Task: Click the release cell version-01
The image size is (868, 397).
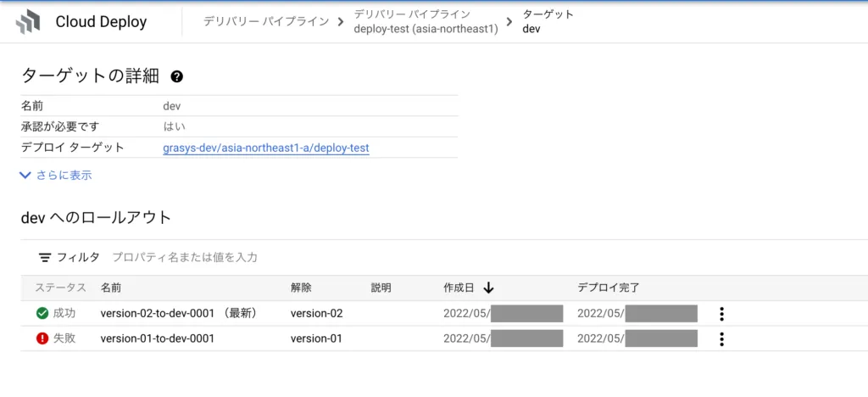Action: (316, 338)
